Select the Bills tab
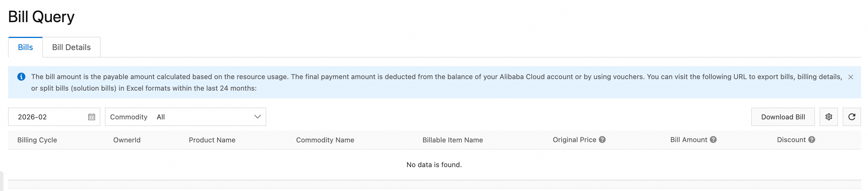The width and height of the screenshot is (868, 191). 25,47
